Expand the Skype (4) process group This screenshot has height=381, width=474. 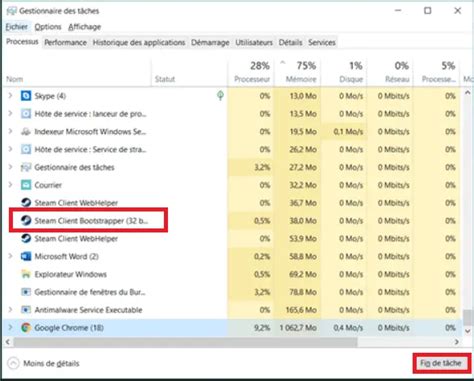click(10, 96)
